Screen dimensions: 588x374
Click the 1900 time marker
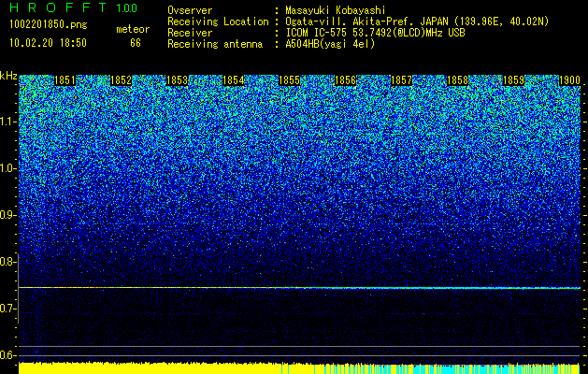click(569, 80)
